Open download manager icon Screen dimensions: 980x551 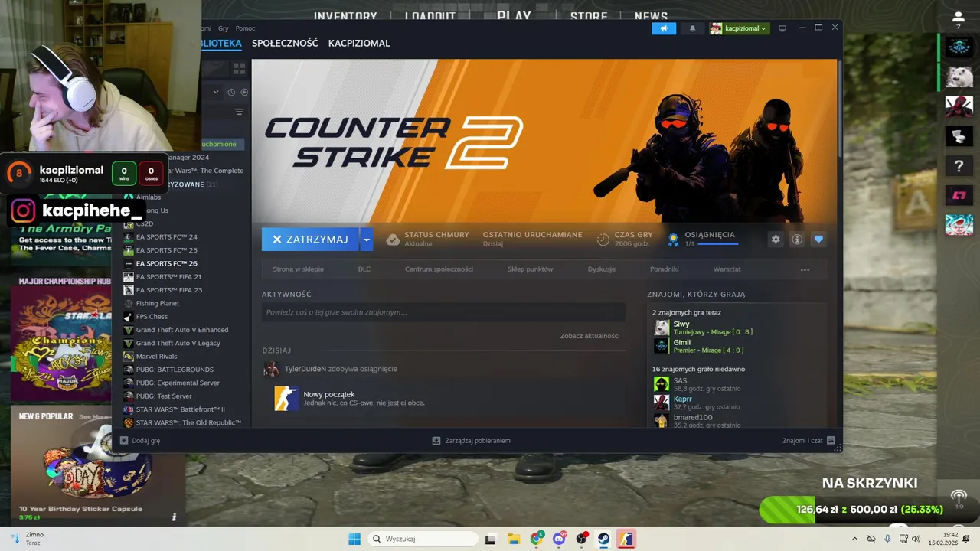coord(436,441)
